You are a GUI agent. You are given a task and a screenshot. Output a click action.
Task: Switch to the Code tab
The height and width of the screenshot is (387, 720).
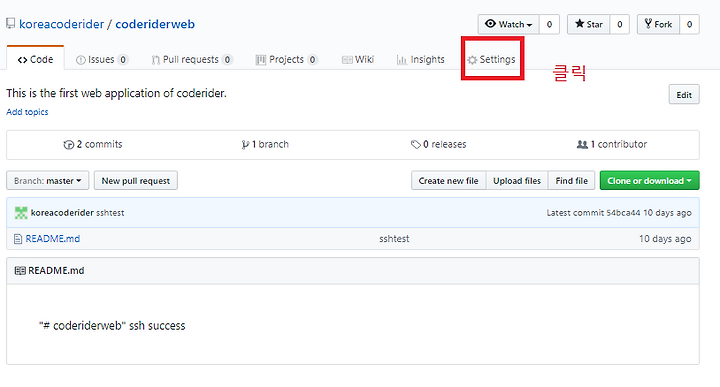35,60
